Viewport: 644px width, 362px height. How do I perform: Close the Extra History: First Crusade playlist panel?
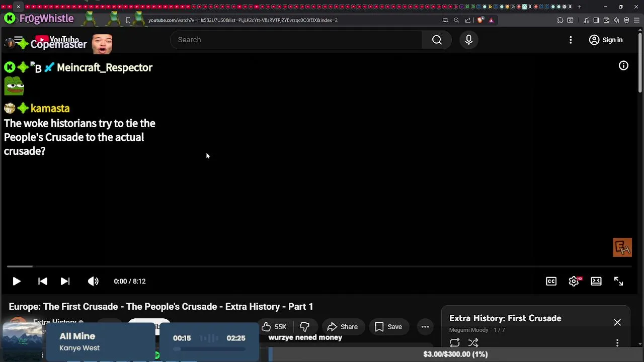pos(617,322)
